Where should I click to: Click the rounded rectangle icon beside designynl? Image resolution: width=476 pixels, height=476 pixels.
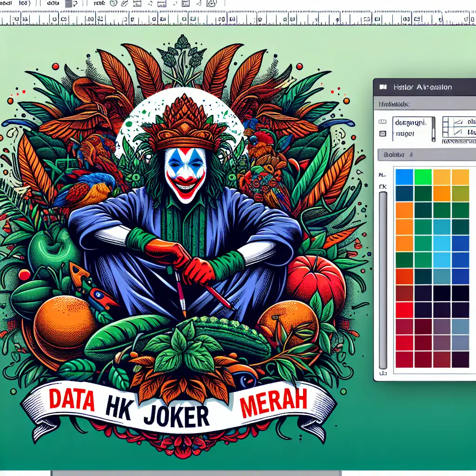pos(383,122)
